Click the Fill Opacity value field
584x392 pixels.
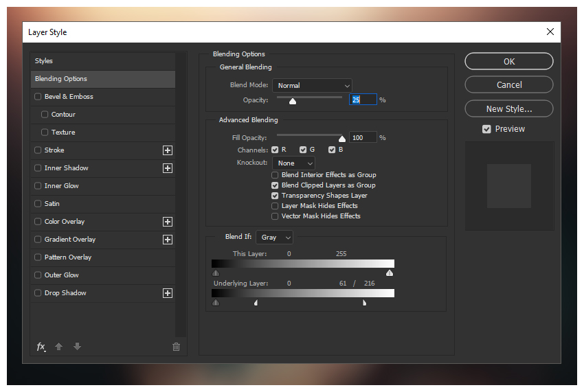click(x=363, y=138)
